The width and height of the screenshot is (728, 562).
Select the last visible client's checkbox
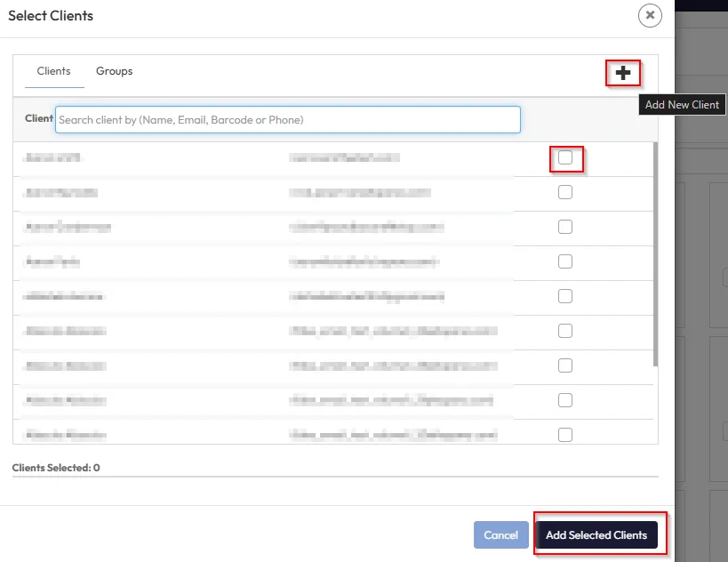(564, 434)
